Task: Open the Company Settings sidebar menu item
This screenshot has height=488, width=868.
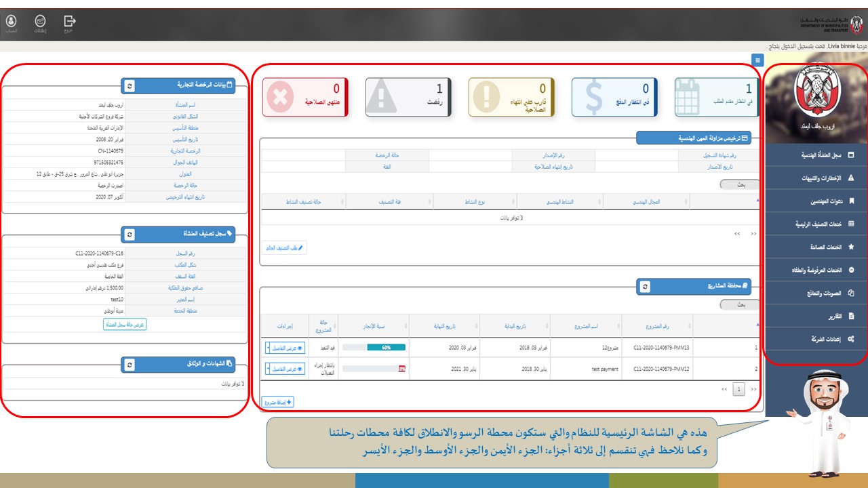Action: pyautogui.click(x=816, y=340)
